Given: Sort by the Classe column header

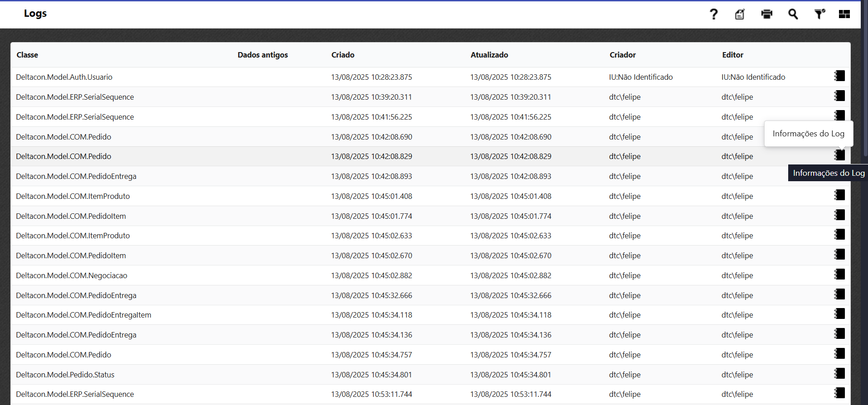Looking at the screenshot, I should [x=27, y=55].
